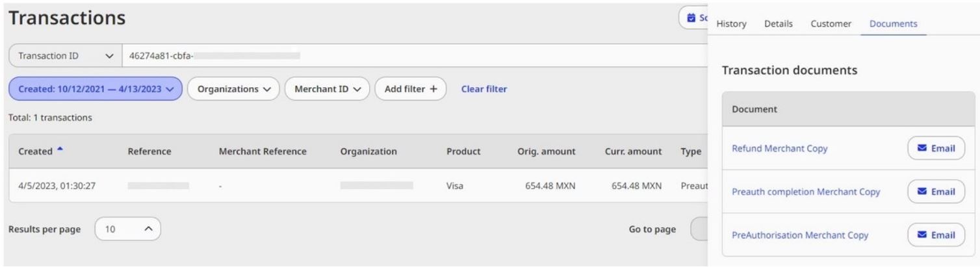Open the Created date range filter
Screen dimensions: 980x267
(x=96, y=89)
